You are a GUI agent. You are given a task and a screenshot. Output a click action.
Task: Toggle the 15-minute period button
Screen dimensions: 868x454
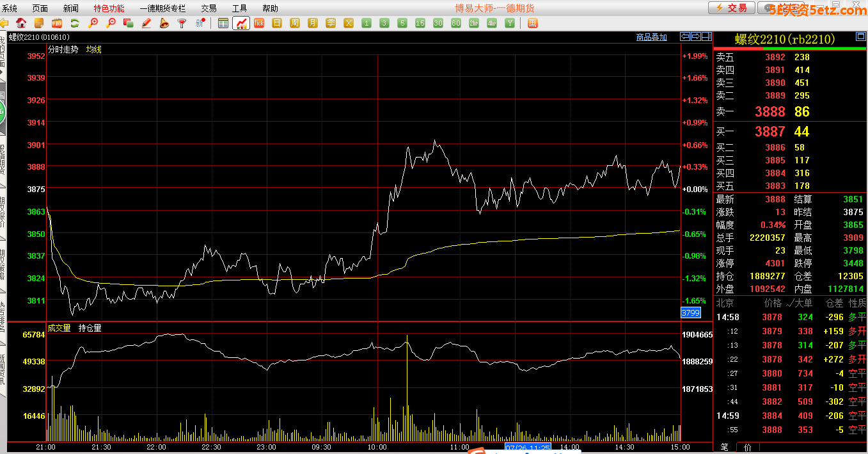tap(420, 23)
